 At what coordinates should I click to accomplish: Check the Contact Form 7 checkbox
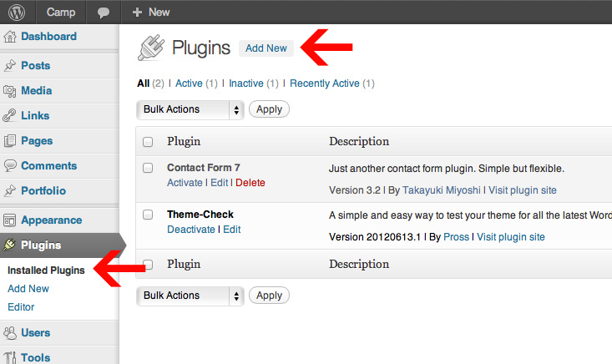[148, 168]
